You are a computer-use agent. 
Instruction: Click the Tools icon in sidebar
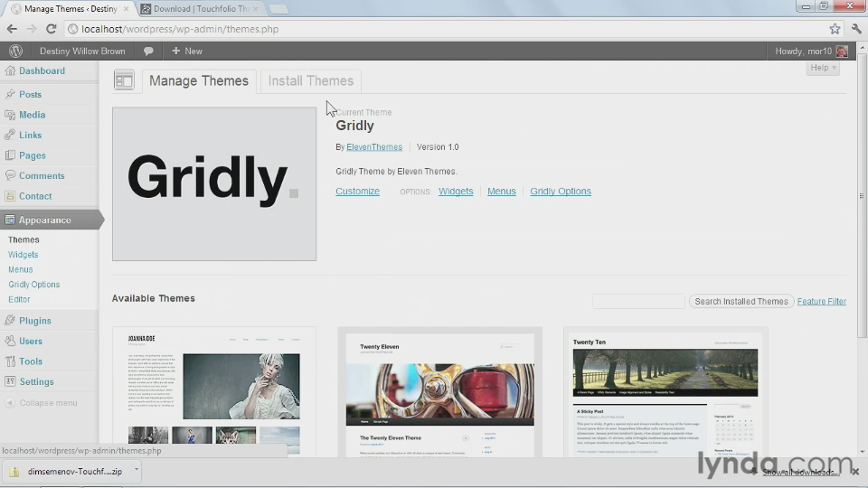[x=10, y=361]
